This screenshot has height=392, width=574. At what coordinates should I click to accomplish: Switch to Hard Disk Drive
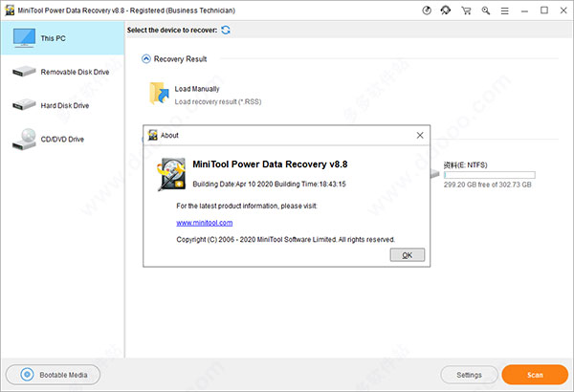(x=62, y=105)
